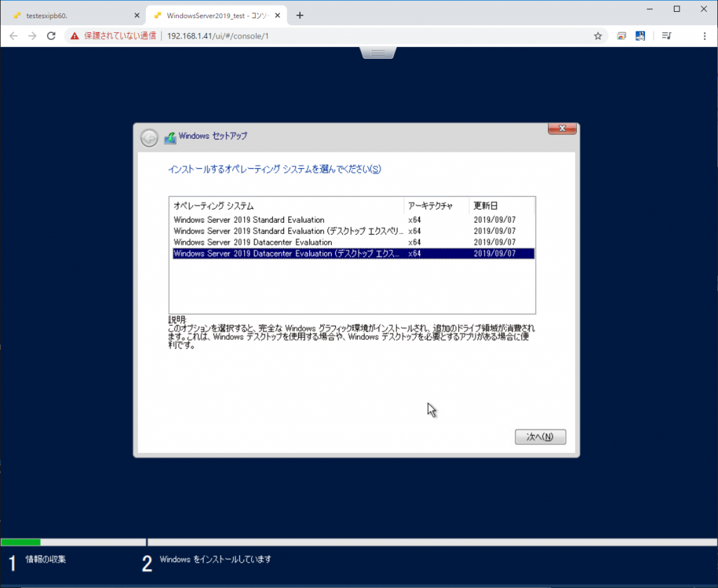Open the Chrome three-dot menu
Screen dimensions: 718x588
coord(704,36)
